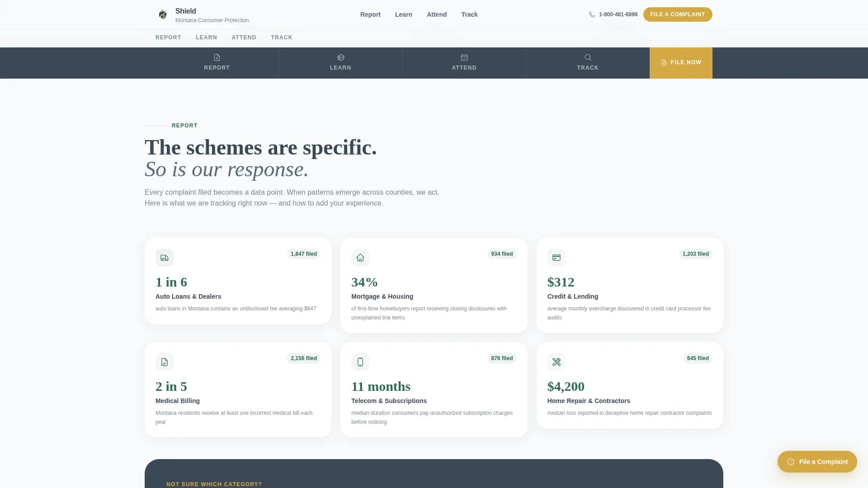868x488 pixels.
Task: Open the Credit & Lending card title
Action: [572, 296]
